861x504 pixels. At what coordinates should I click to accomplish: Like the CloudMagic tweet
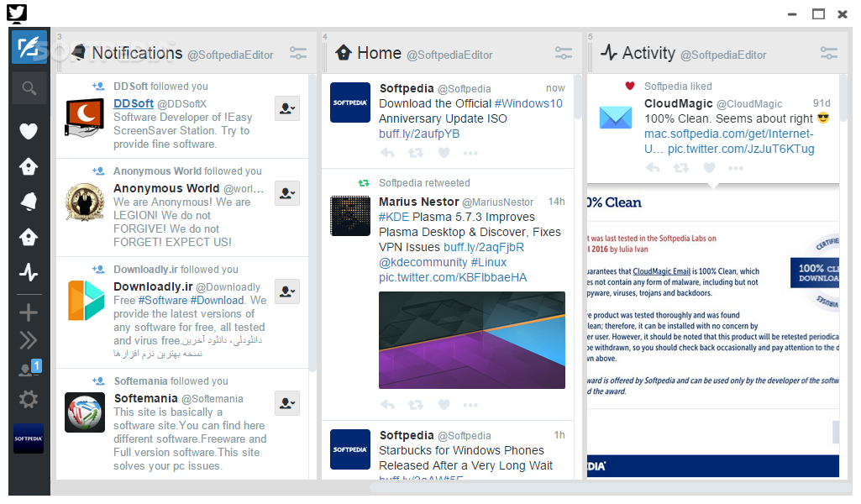[x=710, y=168]
